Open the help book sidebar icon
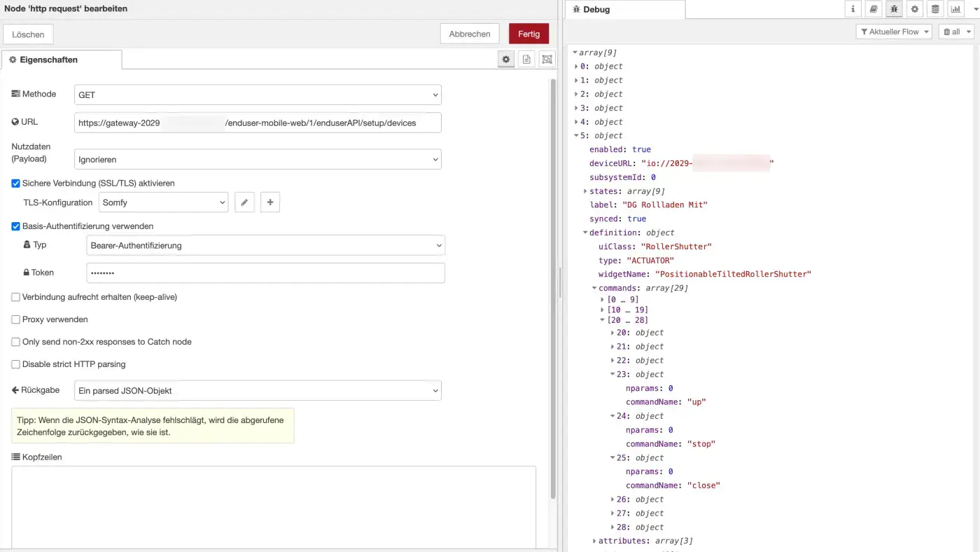Viewport: 980px width, 552px height. coord(873,9)
